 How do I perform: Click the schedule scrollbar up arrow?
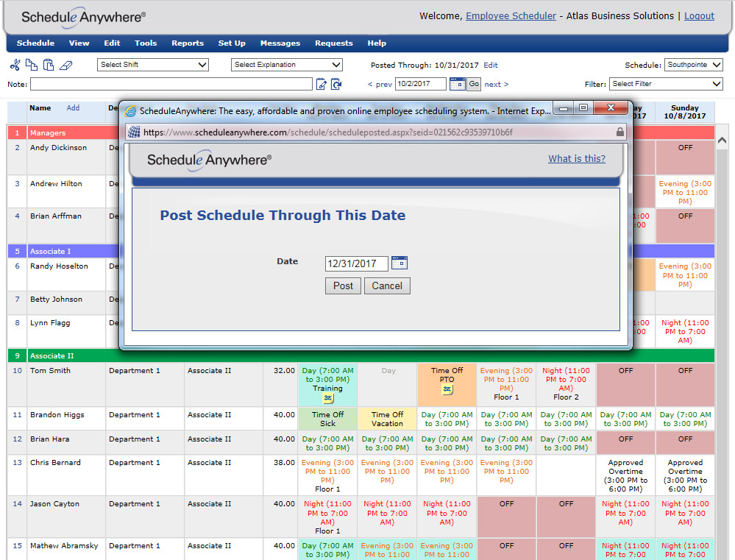pyautogui.click(x=722, y=141)
